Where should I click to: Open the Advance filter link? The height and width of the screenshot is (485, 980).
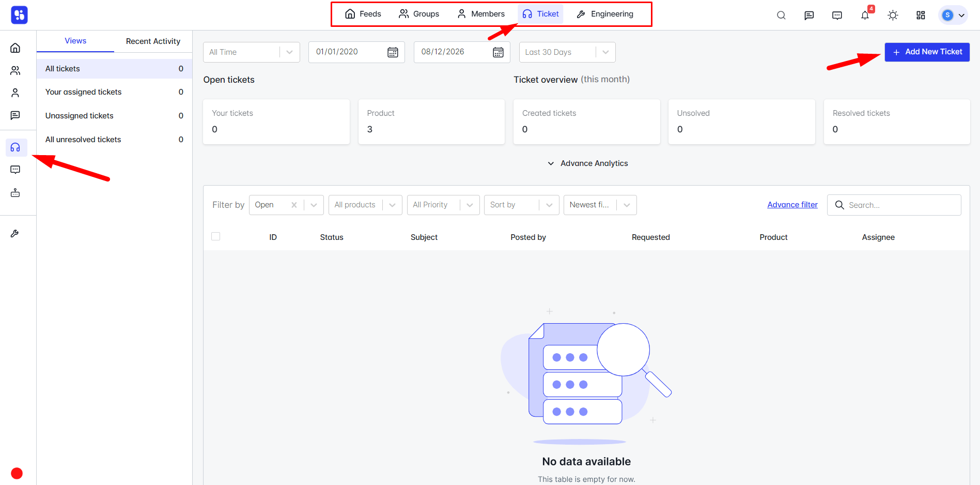(792, 205)
